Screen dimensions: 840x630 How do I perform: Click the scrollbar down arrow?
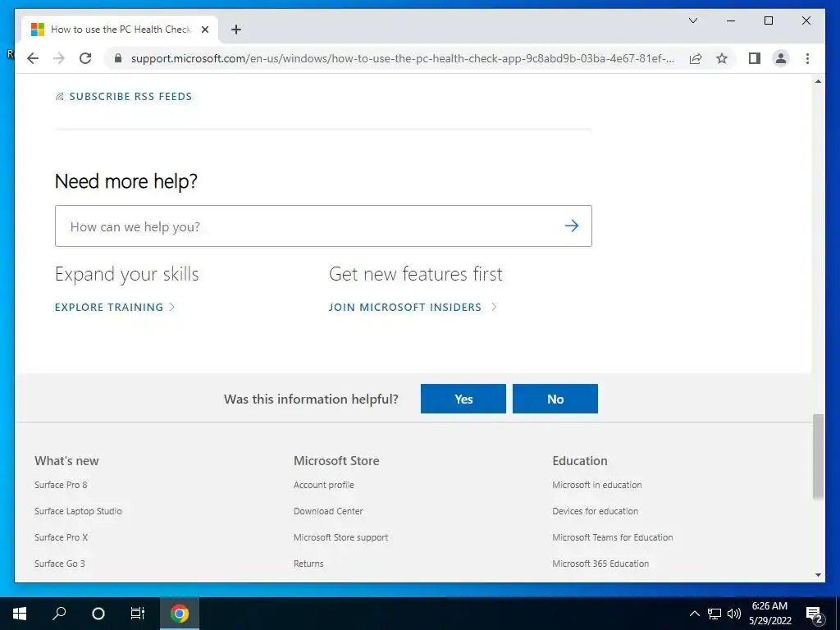pyautogui.click(x=818, y=575)
